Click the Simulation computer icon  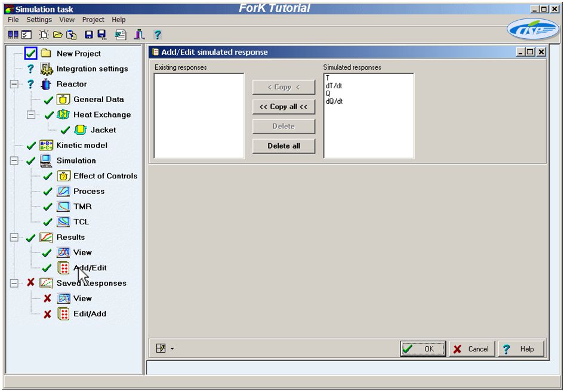[x=46, y=160]
